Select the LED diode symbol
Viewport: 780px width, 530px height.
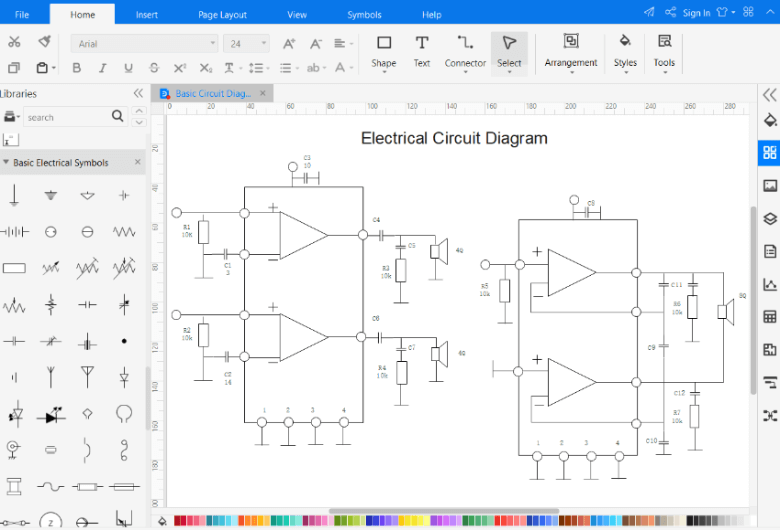click(51, 414)
